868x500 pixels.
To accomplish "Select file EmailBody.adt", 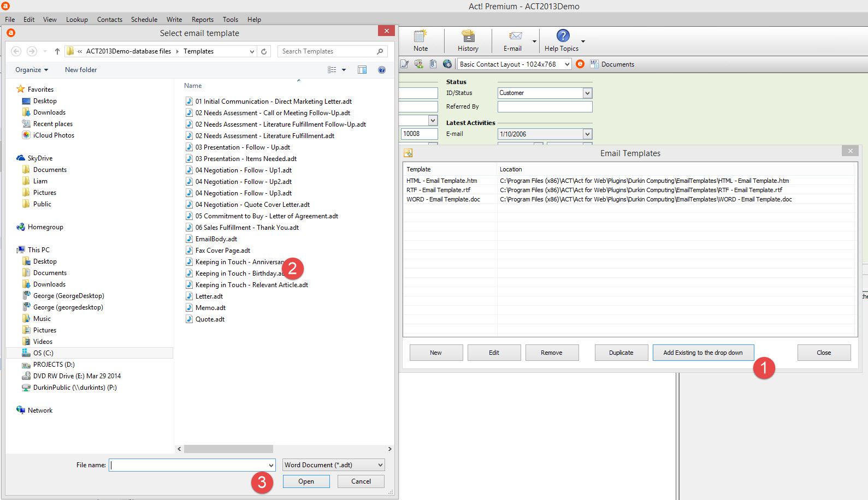I will [x=216, y=239].
